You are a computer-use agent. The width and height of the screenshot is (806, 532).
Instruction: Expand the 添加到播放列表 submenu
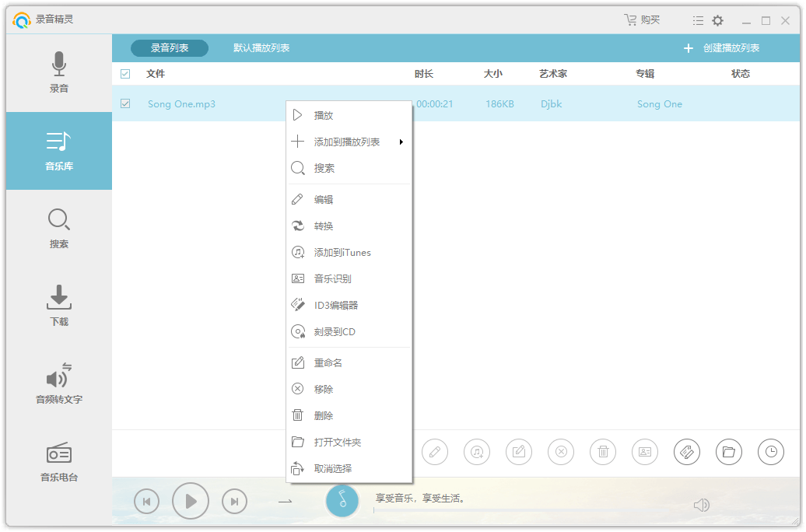click(x=348, y=142)
